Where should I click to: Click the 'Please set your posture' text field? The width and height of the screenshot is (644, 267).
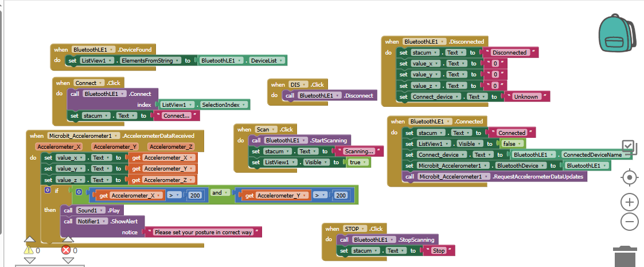(204, 233)
